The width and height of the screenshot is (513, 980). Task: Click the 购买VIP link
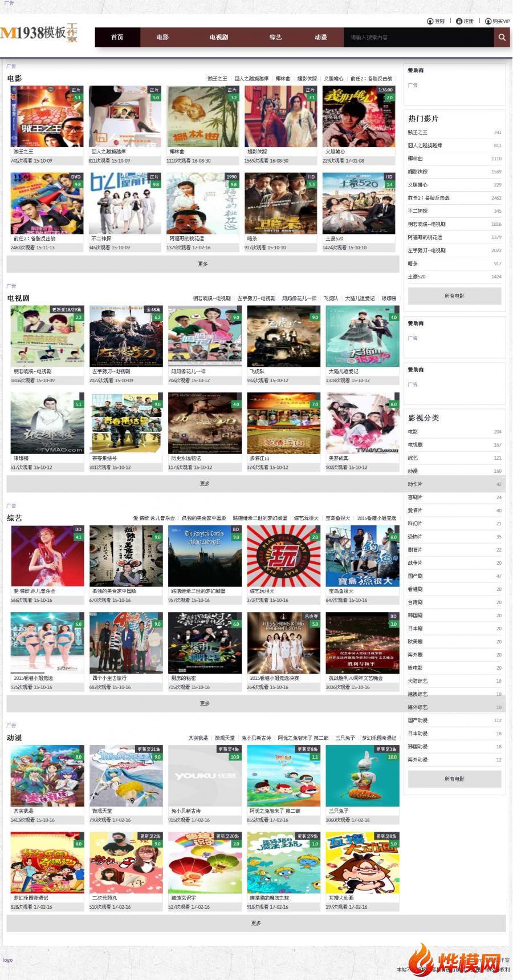pos(501,21)
